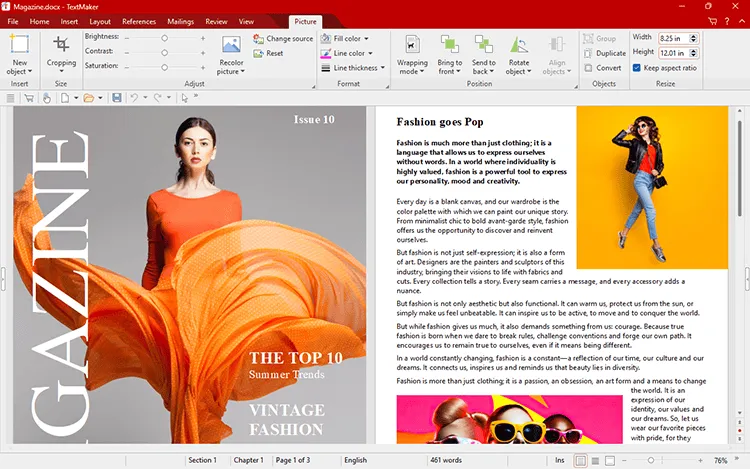
Task: Open the Mailings ribbon tab
Action: [181, 21]
